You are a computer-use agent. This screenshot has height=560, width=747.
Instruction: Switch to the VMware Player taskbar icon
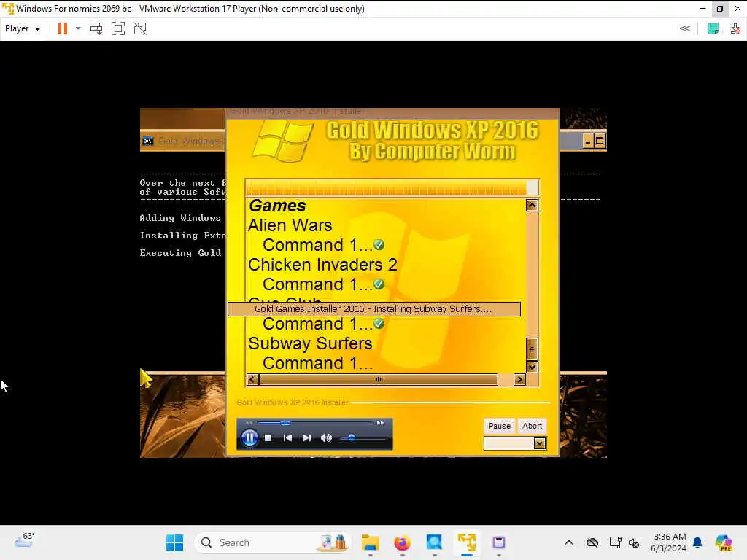[466, 542]
